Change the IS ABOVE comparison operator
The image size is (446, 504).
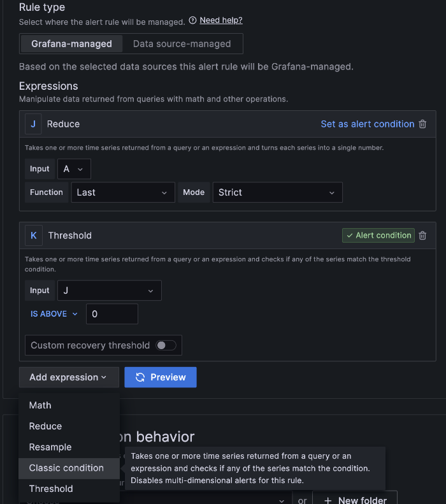click(54, 313)
